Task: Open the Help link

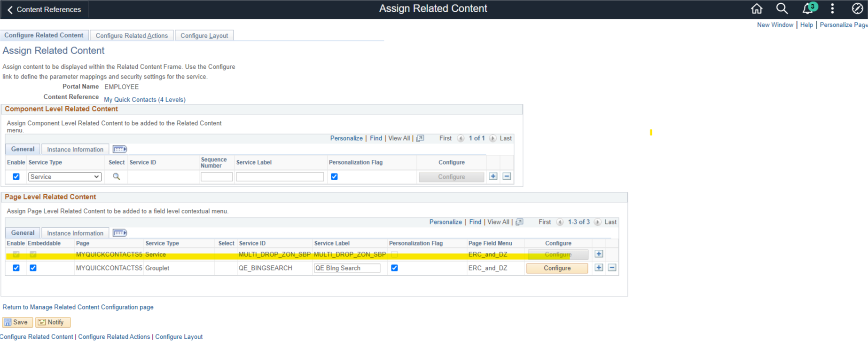Action: click(x=806, y=25)
